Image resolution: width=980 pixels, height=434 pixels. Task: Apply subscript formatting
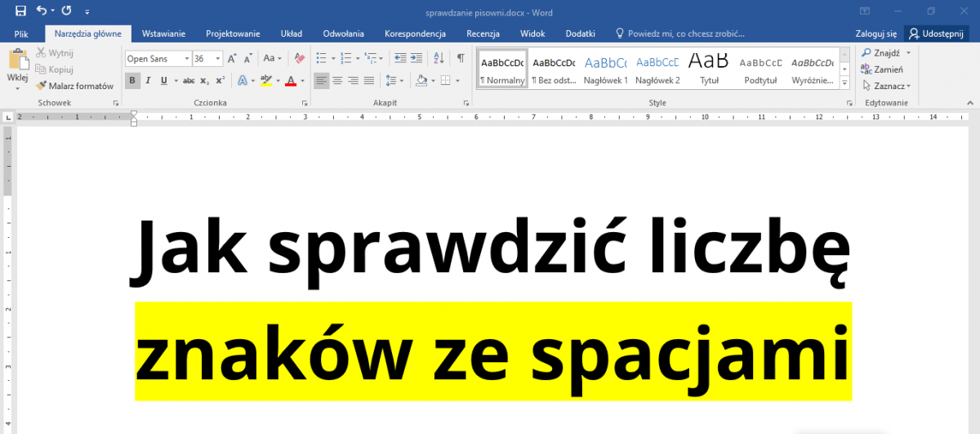tap(205, 80)
